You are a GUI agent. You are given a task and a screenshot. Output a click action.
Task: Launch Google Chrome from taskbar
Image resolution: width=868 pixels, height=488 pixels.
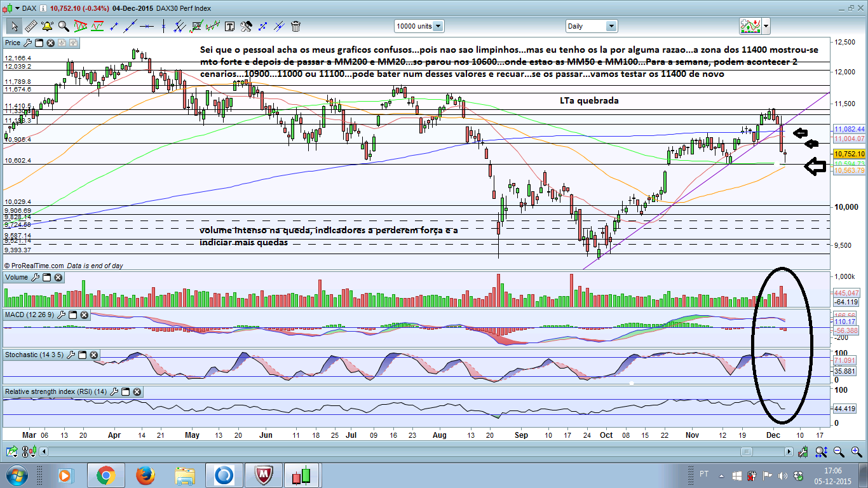pos(105,475)
